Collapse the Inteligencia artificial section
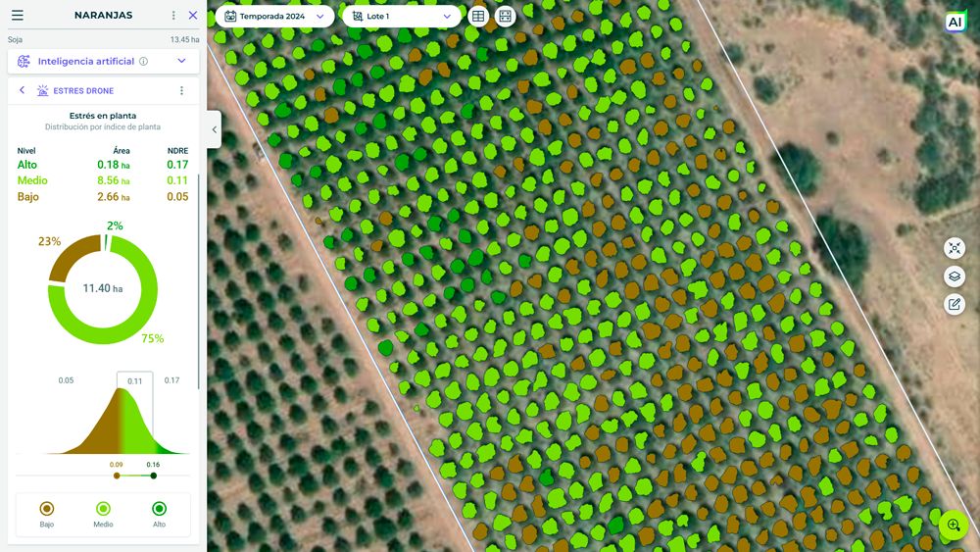Image resolution: width=980 pixels, height=552 pixels. 181,61
